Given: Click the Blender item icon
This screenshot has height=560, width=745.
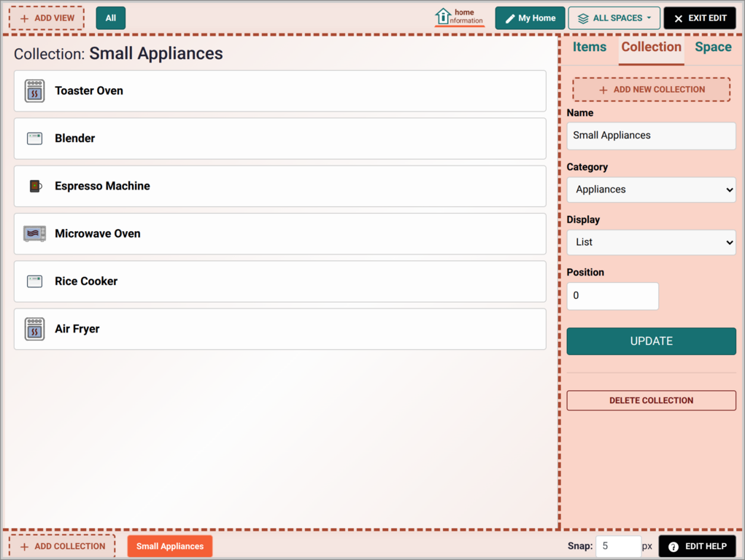Looking at the screenshot, I should coord(35,139).
